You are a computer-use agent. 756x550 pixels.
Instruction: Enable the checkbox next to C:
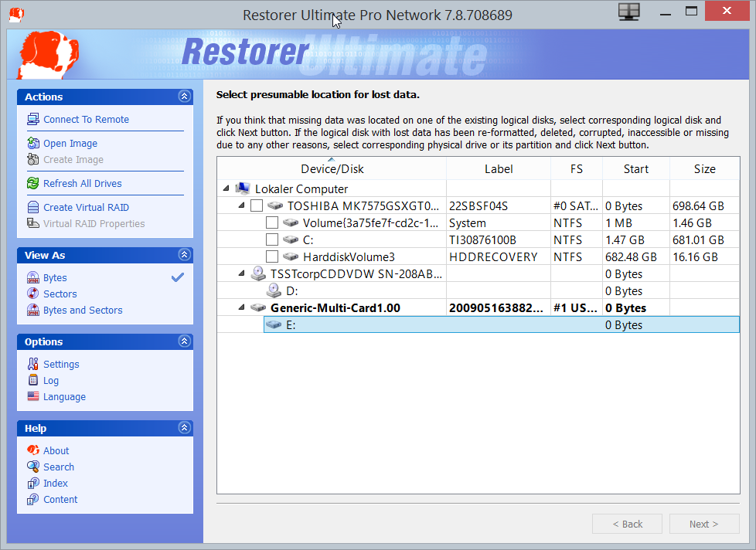[272, 239]
